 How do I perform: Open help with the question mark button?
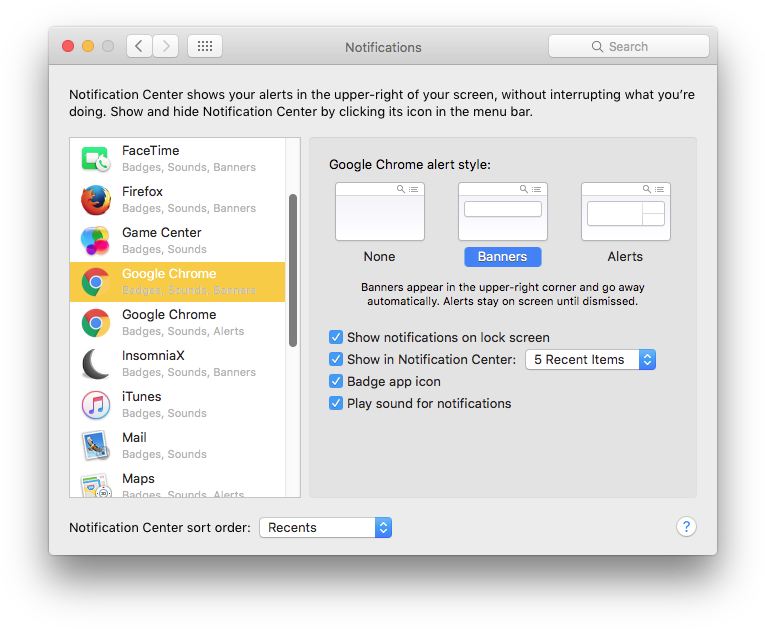[x=686, y=527]
